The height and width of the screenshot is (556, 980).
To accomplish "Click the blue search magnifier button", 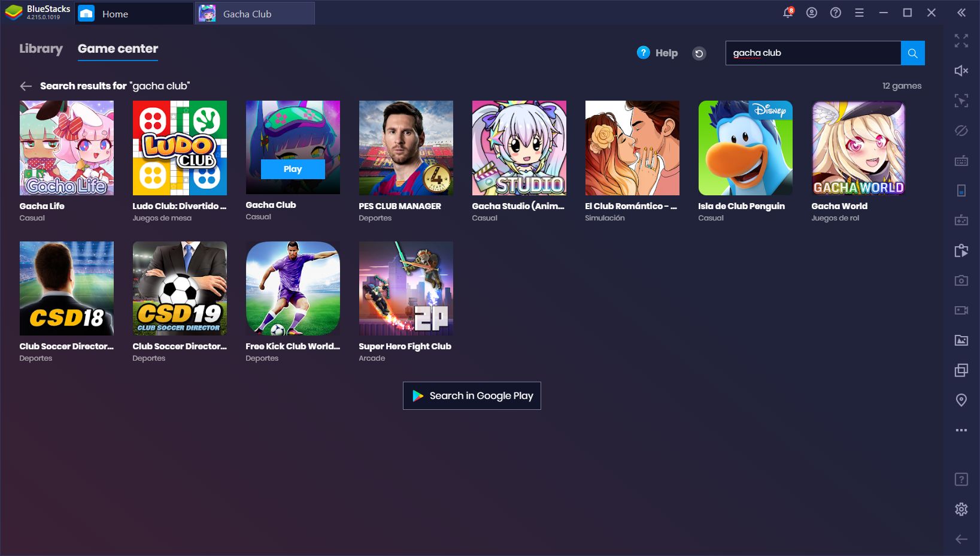I will (x=913, y=53).
